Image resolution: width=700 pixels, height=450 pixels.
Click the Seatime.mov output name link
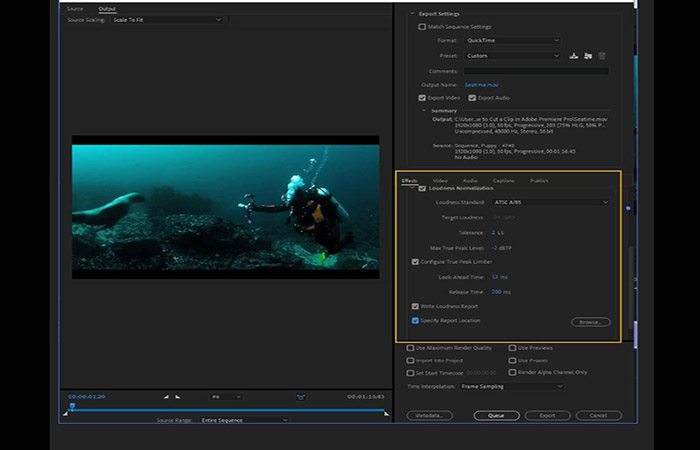pyautogui.click(x=481, y=85)
